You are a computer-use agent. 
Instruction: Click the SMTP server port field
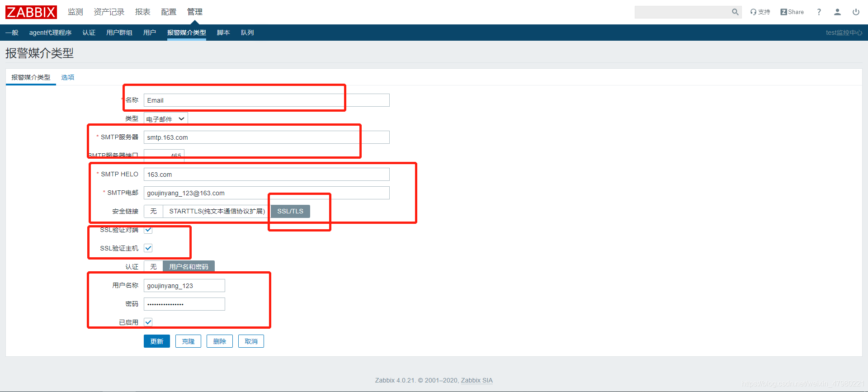(x=164, y=156)
